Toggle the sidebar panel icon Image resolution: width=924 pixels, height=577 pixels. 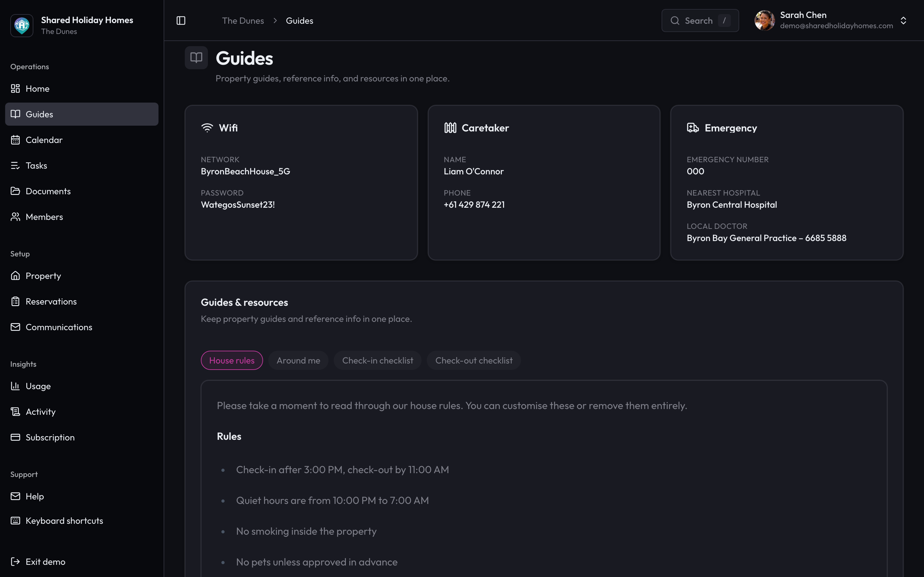[181, 21]
